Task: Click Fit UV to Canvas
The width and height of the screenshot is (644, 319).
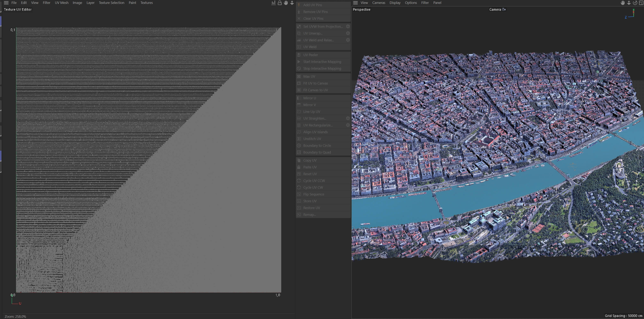Action: click(323, 83)
